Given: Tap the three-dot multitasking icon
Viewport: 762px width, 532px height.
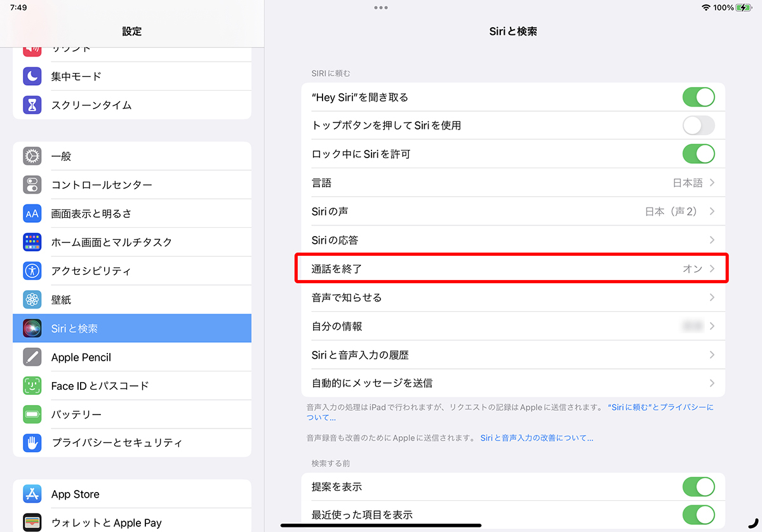Looking at the screenshot, I should point(381,8).
